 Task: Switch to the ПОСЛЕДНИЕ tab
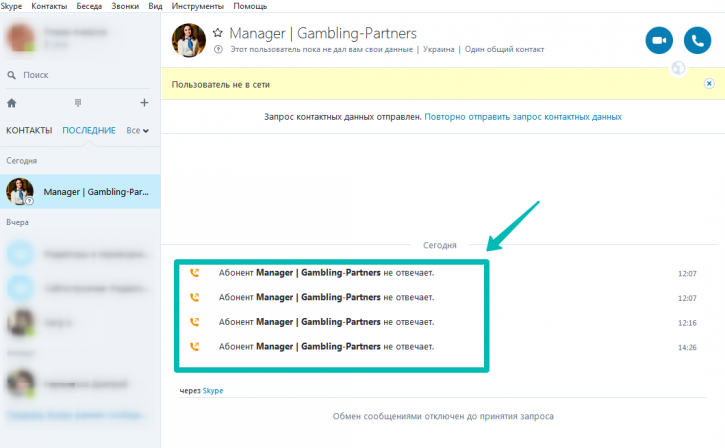(89, 130)
